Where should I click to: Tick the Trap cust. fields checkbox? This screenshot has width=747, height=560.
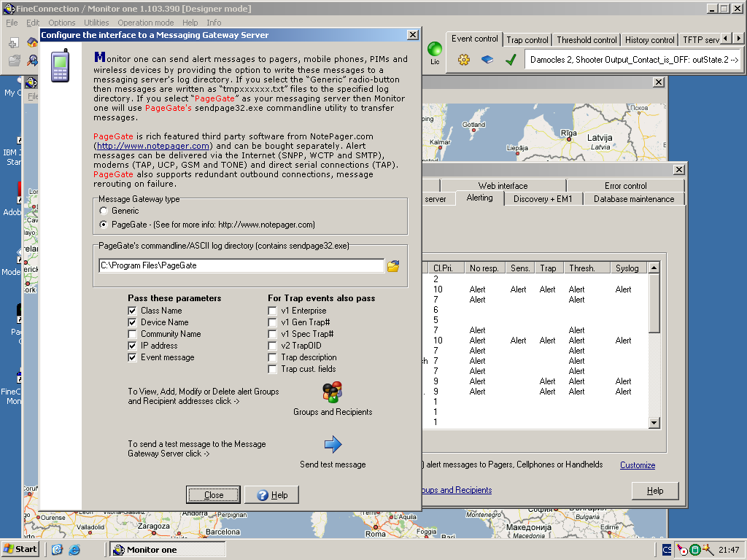273,369
